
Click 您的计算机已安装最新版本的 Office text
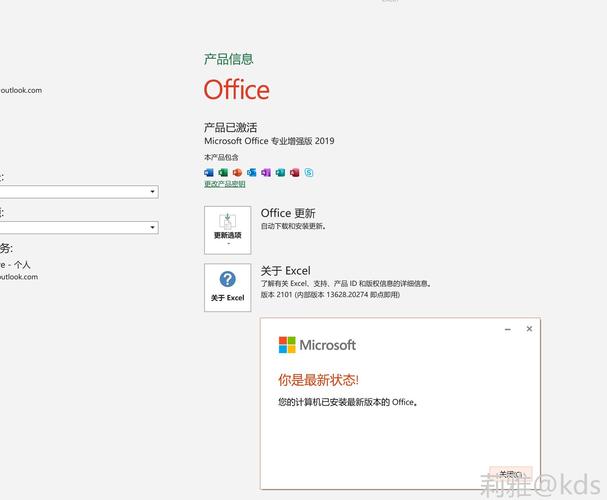pyautogui.click(x=348, y=402)
